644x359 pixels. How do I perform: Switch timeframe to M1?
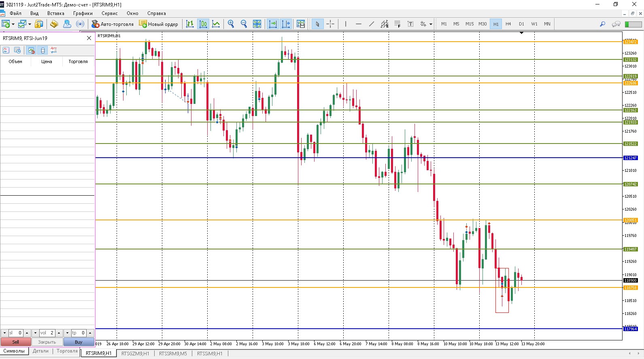(444, 24)
